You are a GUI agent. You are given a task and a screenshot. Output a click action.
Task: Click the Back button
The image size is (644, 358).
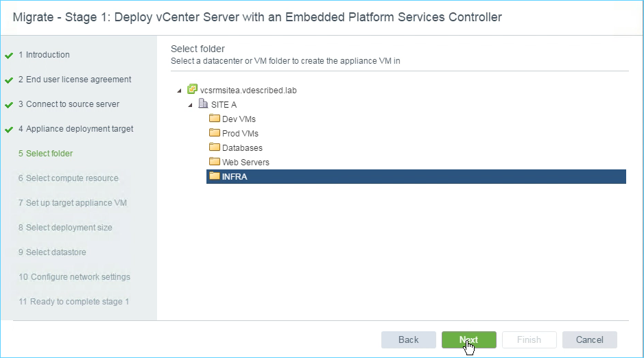pyautogui.click(x=408, y=339)
